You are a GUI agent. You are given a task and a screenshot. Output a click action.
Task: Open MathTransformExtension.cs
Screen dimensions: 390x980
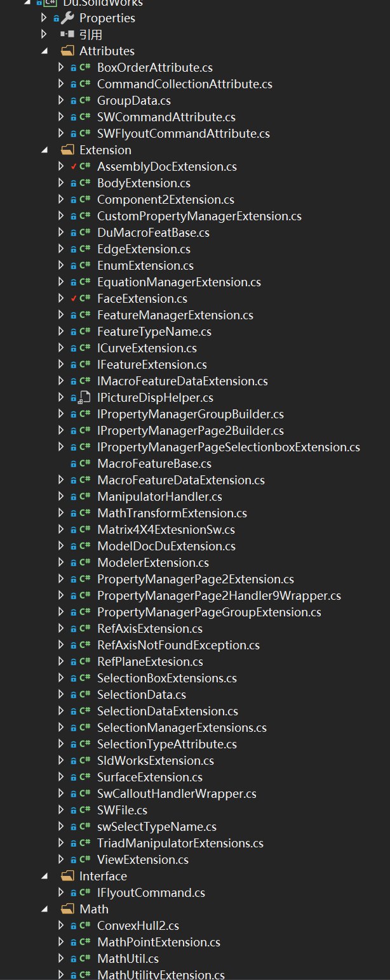click(x=172, y=513)
